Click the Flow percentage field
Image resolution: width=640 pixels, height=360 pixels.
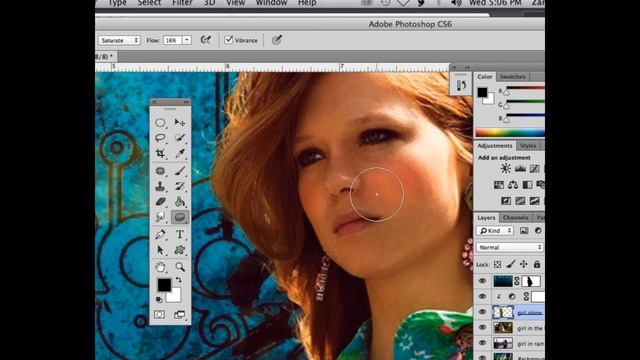pyautogui.click(x=173, y=40)
